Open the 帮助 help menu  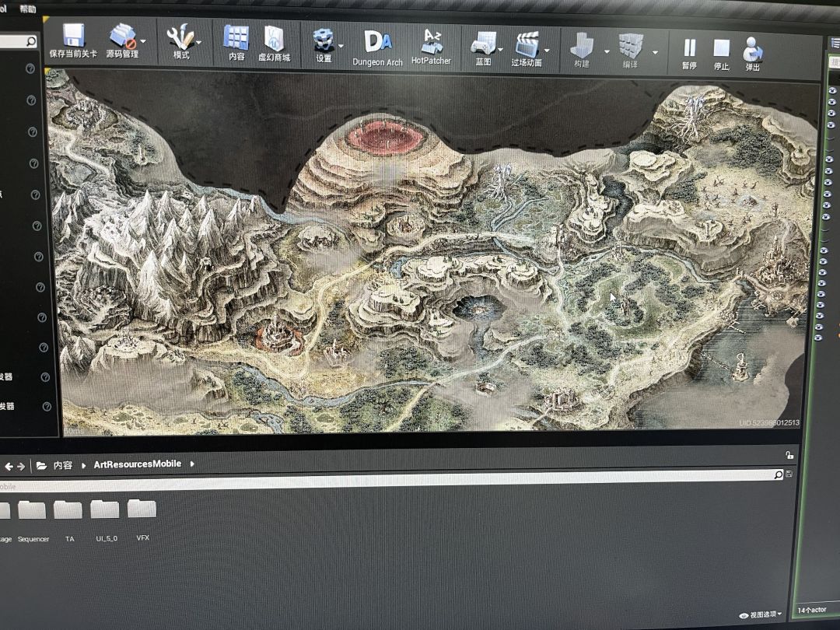(x=27, y=9)
